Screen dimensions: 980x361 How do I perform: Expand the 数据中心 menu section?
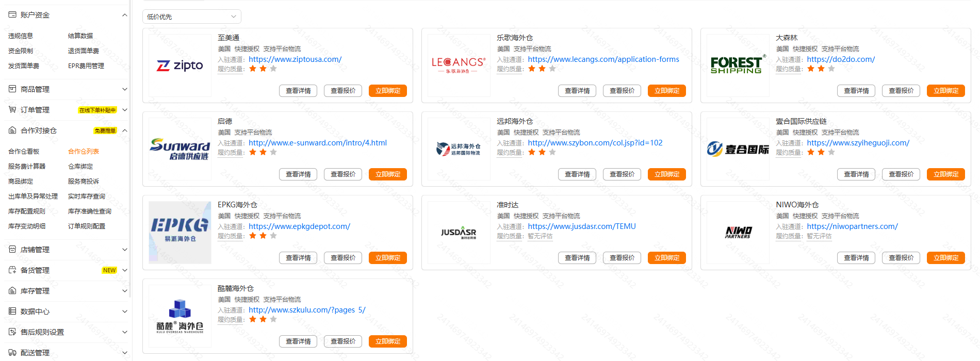tap(124, 311)
